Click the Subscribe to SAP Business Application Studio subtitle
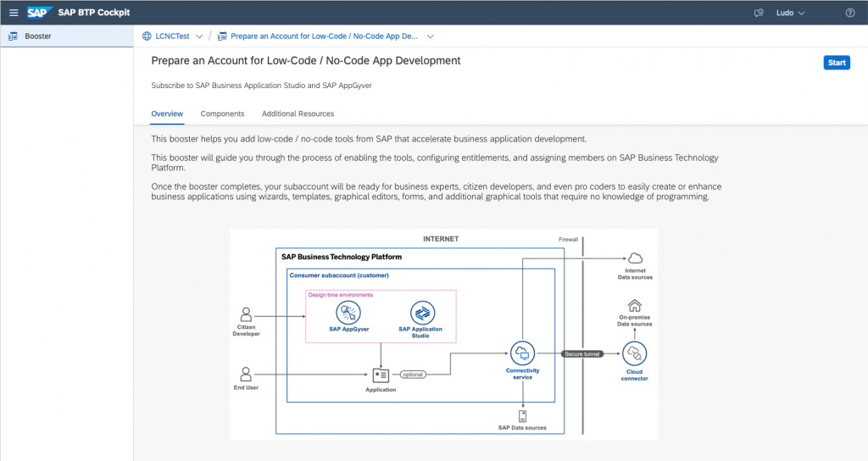 (261, 86)
